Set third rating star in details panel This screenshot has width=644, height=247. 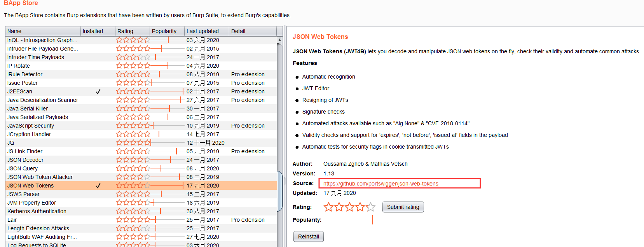click(x=349, y=207)
